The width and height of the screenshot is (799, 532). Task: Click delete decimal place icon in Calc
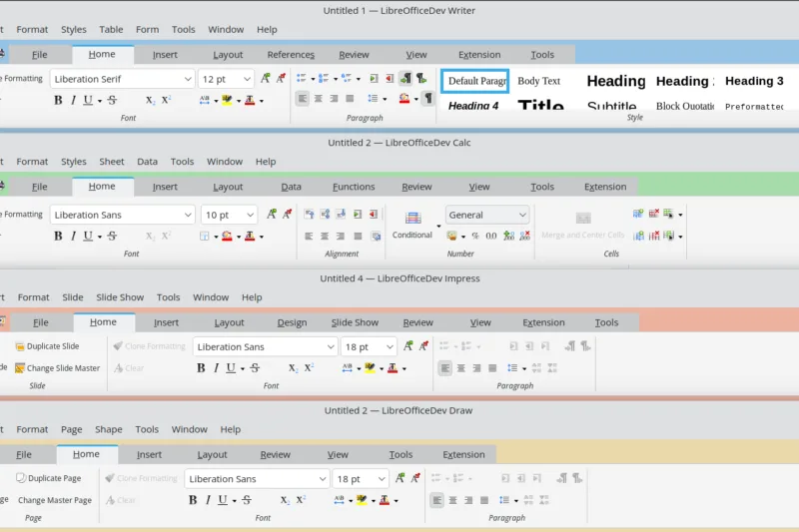525,236
